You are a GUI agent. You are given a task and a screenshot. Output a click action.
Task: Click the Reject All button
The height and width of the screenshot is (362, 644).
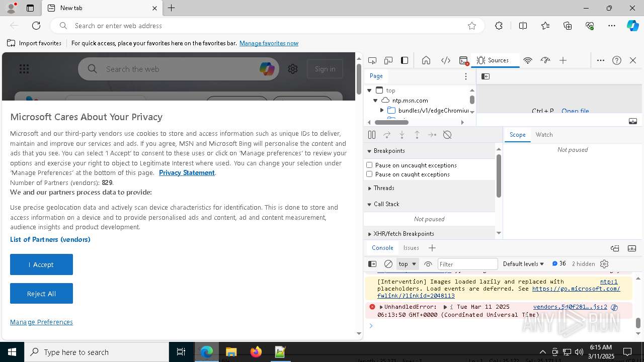(41, 294)
